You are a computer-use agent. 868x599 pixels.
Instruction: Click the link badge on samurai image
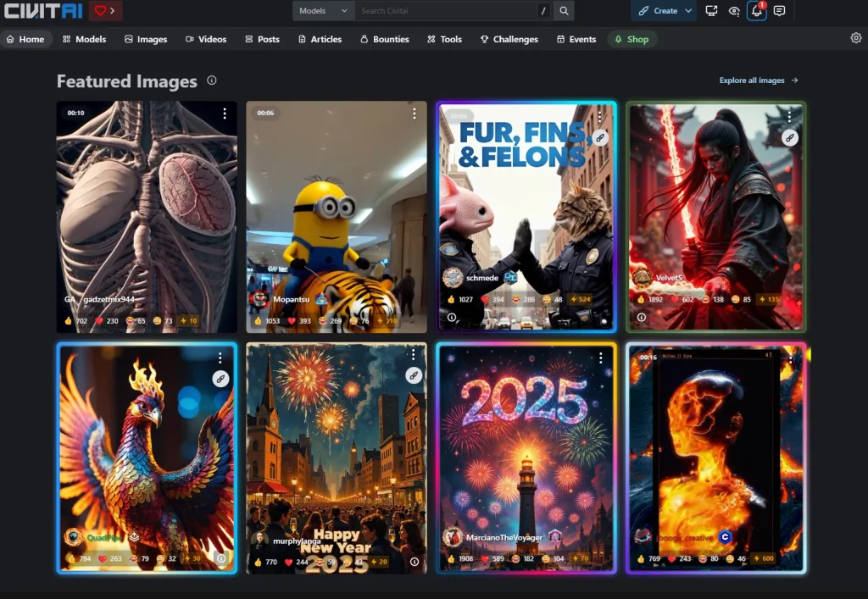pos(790,137)
